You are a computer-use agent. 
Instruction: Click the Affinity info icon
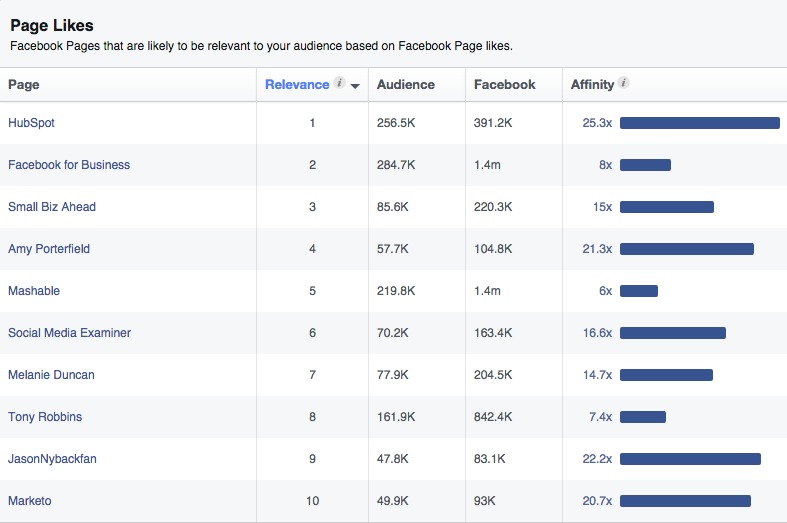click(623, 82)
